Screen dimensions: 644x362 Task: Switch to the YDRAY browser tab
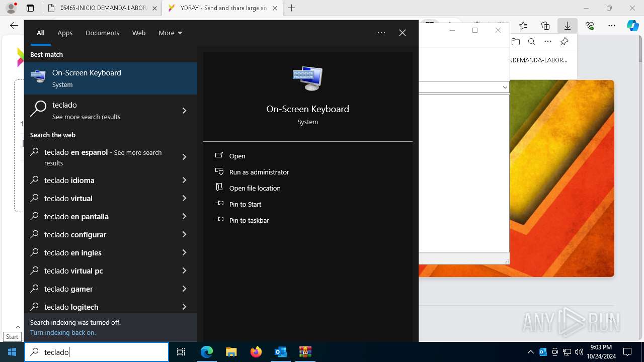click(222, 8)
